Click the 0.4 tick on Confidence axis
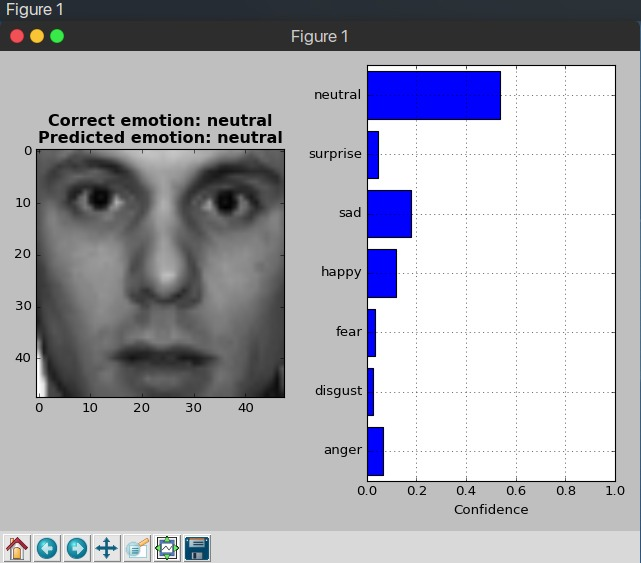Image resolution: width=641 pixels, height=563 pixels. pos(466,490)
